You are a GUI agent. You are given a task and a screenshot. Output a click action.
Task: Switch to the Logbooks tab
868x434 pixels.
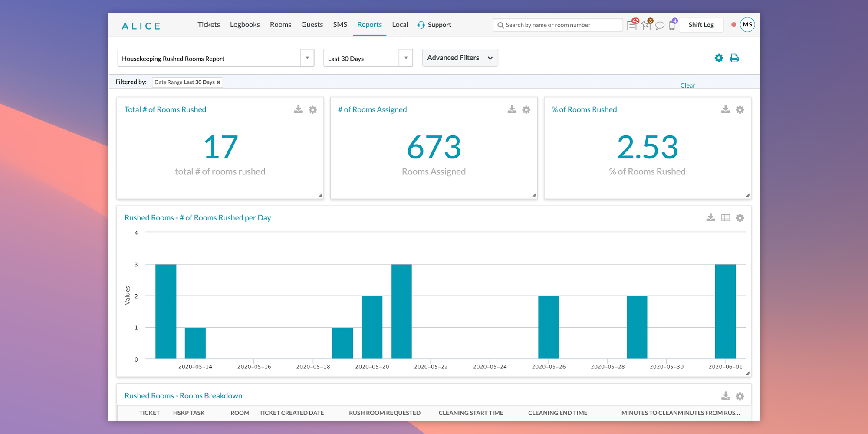pyautogui.click(x=245, y=25)
